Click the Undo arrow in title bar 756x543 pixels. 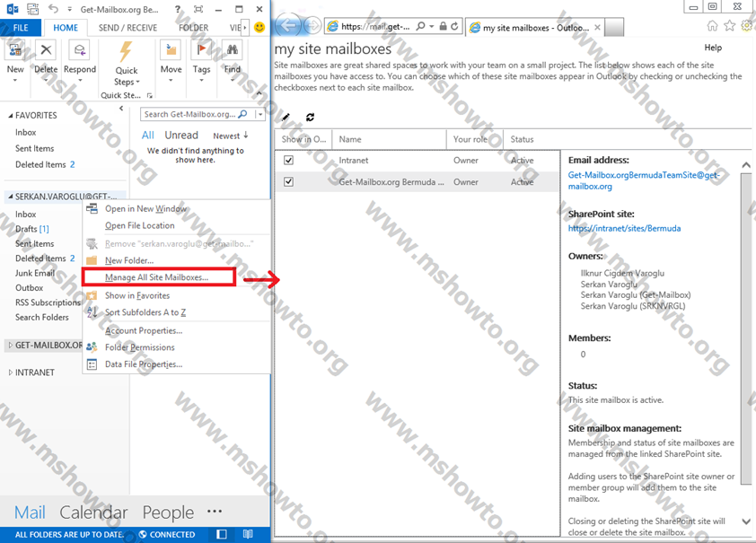(x=53, y=9)
